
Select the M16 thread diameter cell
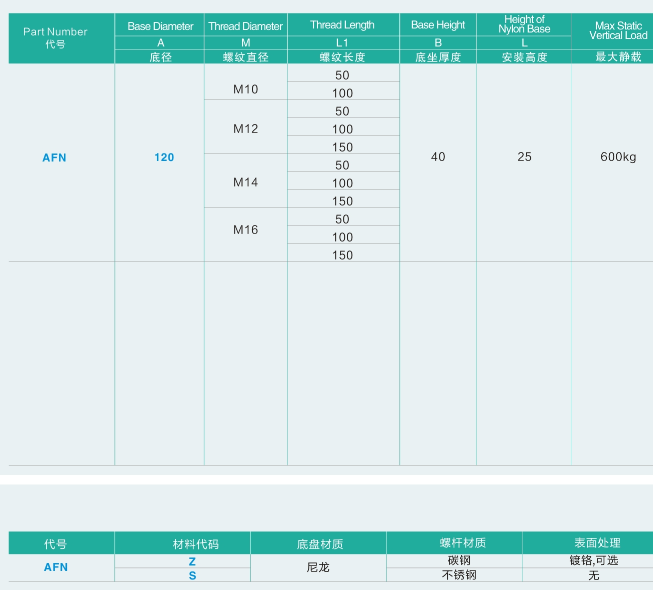(245, 229)
